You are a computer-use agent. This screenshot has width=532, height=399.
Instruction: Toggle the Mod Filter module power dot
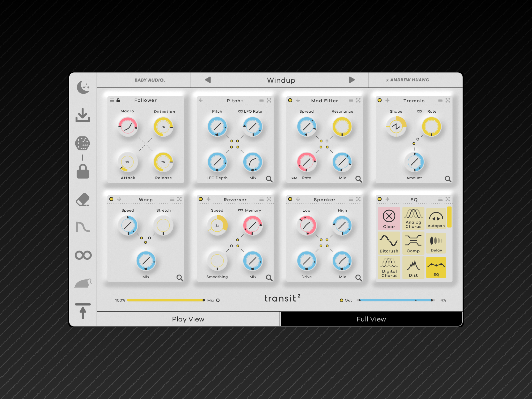(x=290, y=100)
